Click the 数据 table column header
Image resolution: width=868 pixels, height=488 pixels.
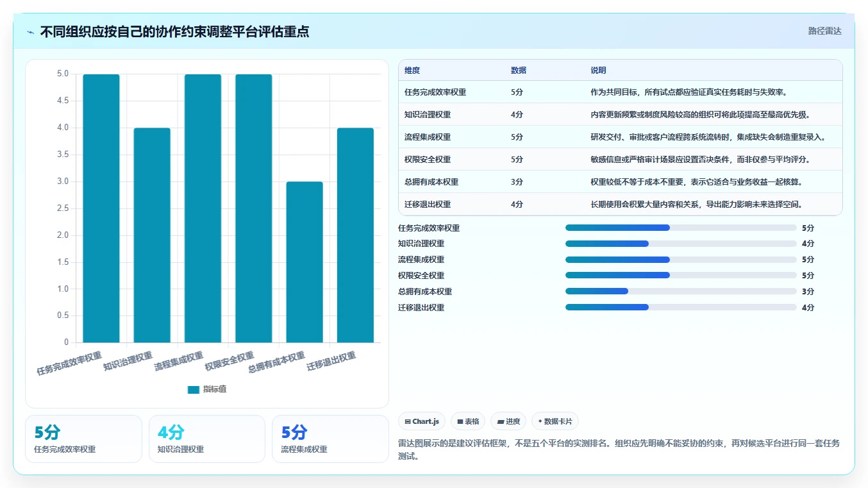pos(519,71)
